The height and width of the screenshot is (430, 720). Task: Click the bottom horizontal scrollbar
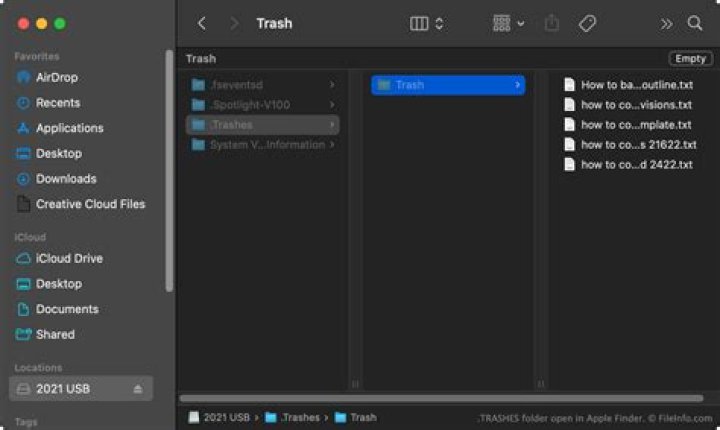tap(440, 397)
